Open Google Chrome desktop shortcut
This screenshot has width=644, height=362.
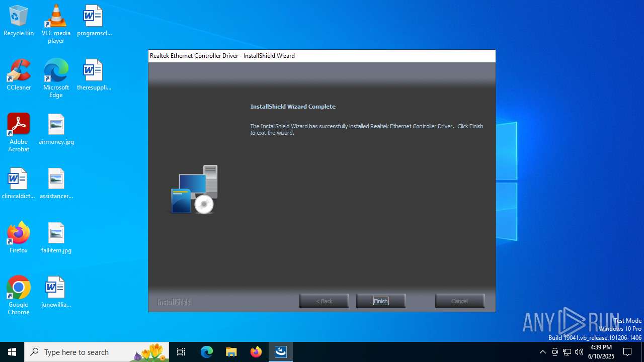tap(19, 296)
